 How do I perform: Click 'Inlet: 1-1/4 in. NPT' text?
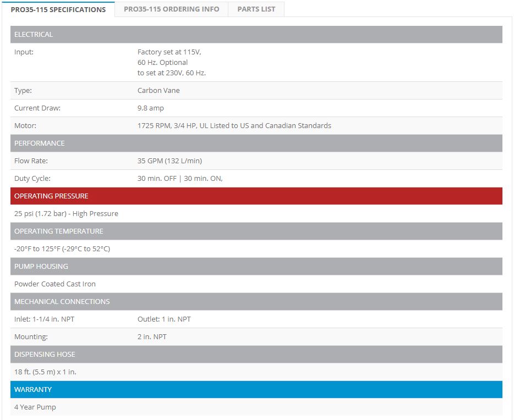click(44, 319)
